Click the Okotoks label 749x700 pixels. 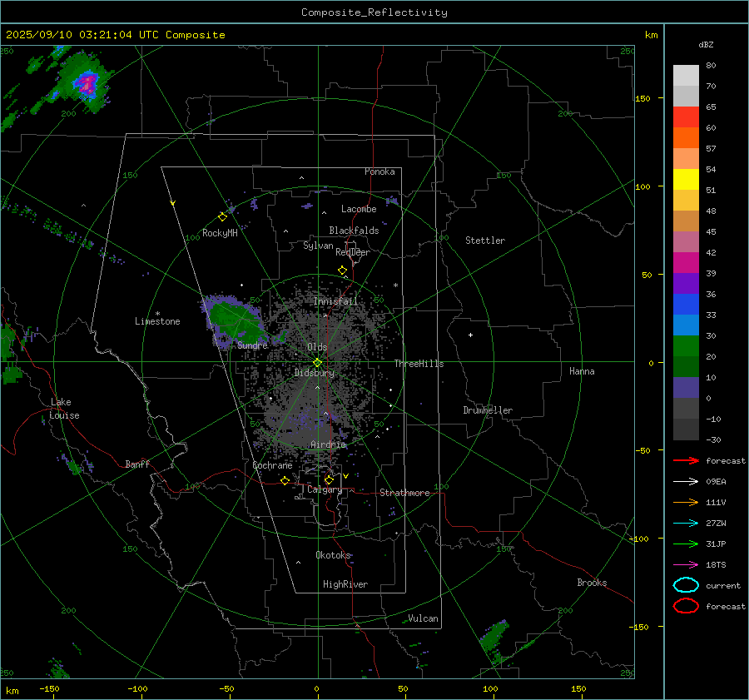point(333,555)
